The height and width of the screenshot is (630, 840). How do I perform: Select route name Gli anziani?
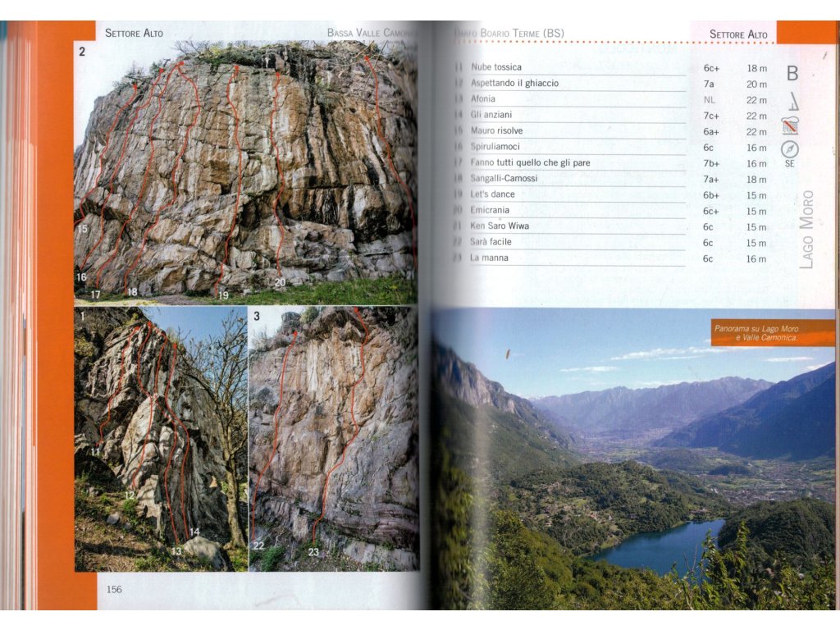coord(491,115)
